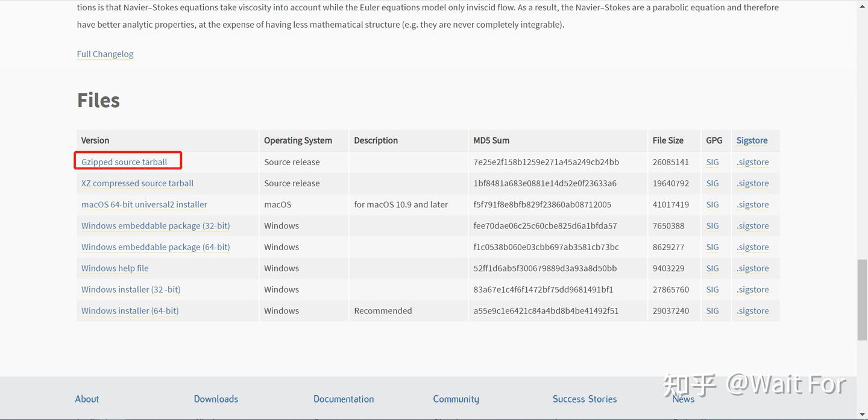The width and height of the screenshot is (868, 420).
Task: Download macOS 64-bit universal2 installer
Action: [144, 204]
